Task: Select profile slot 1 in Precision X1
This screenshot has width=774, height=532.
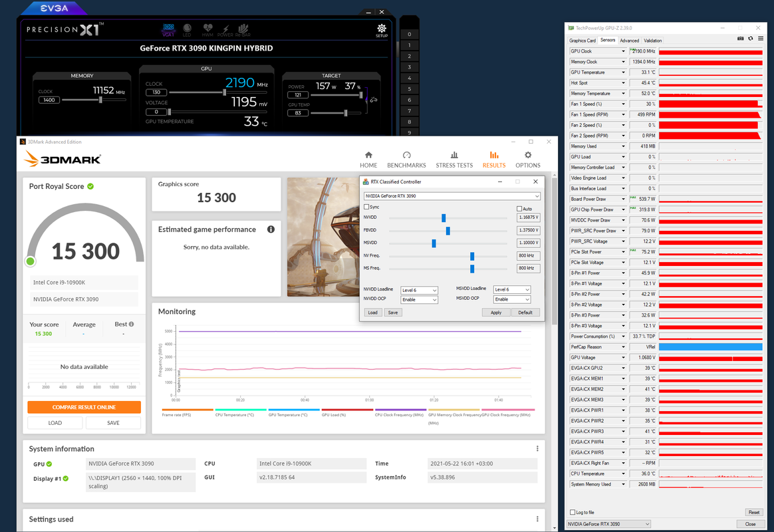Action: pyautogui.click(x=409, y=45)
